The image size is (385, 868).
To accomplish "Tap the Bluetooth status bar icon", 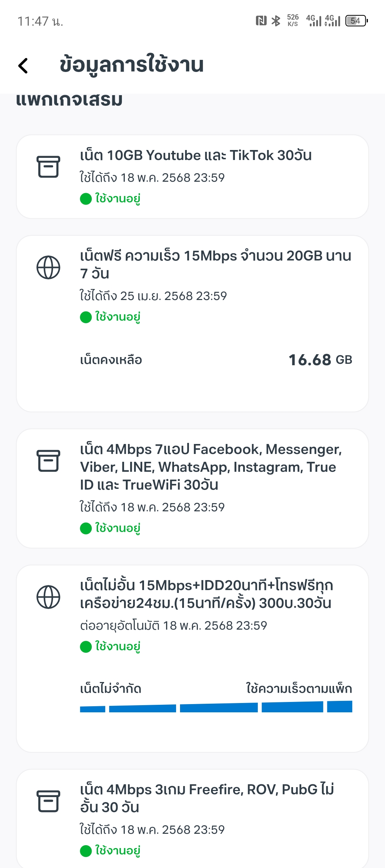I will [x=276, y=21].
